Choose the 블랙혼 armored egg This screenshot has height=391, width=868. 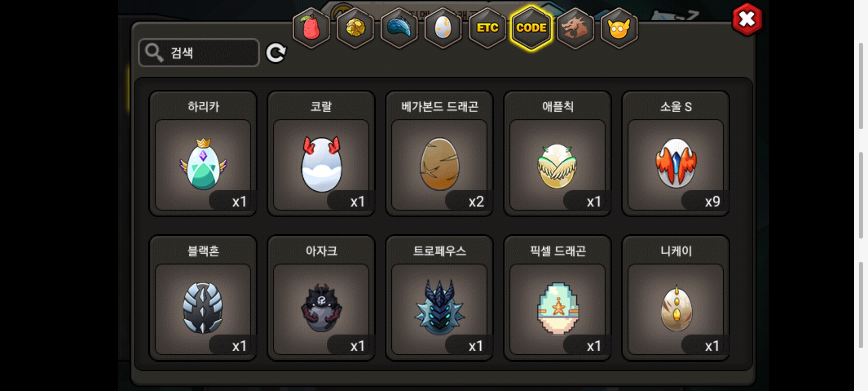tap(203, 298)
